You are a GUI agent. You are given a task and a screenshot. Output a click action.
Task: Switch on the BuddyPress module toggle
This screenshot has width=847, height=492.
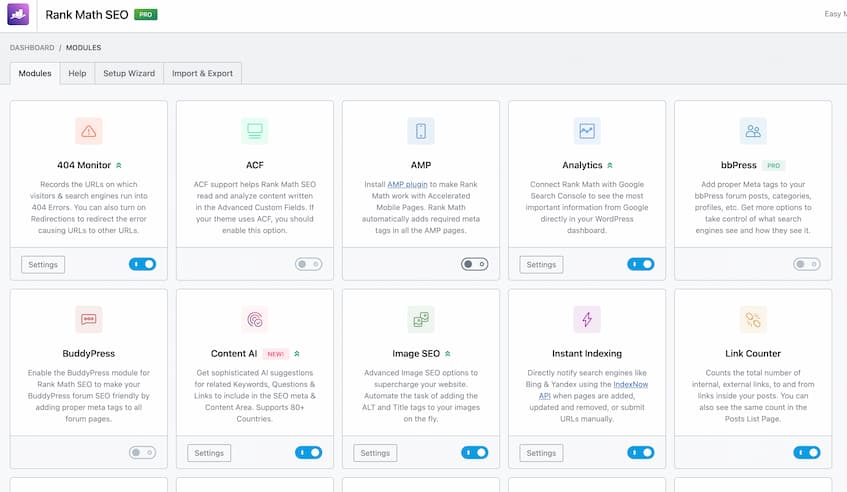[x=143, y=453]
